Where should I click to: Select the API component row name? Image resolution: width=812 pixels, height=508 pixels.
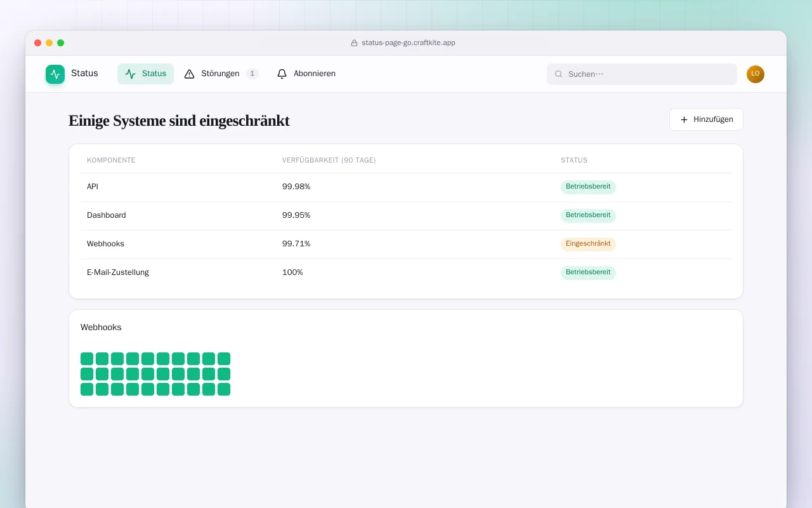click(93, 187)
